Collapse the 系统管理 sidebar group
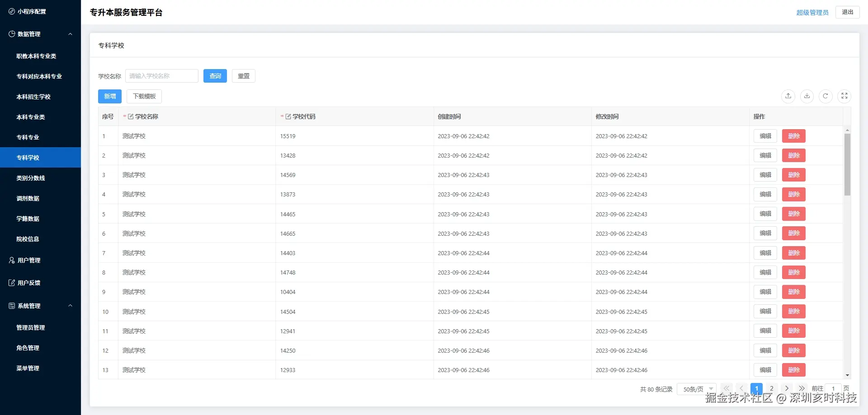The width and height of the screenshot is (868, 415). [x=40, y=306]
